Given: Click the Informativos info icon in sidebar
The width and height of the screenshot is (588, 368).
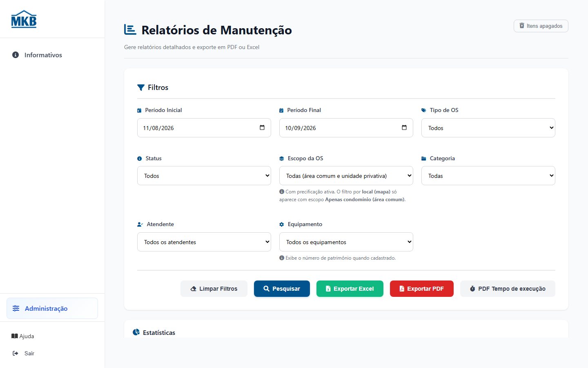Looking at the screenshot, I should (16, 55).
